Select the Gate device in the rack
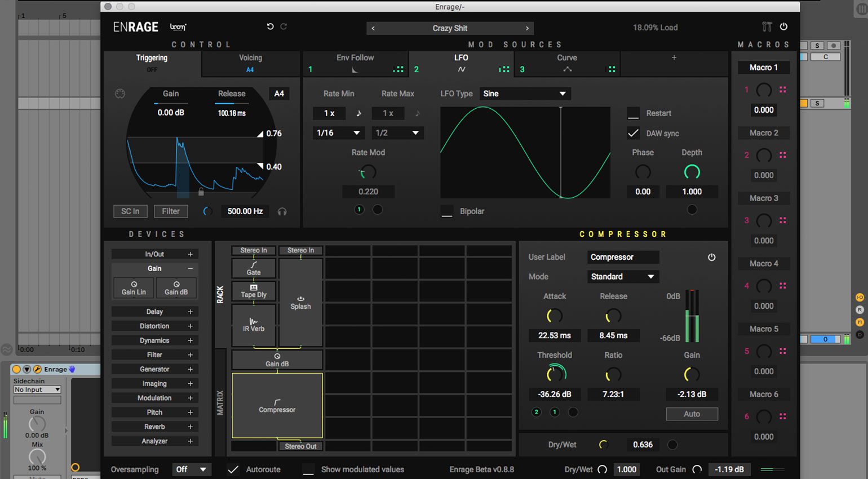This screenshot has width=868, height=479. [x=254, y=268]
